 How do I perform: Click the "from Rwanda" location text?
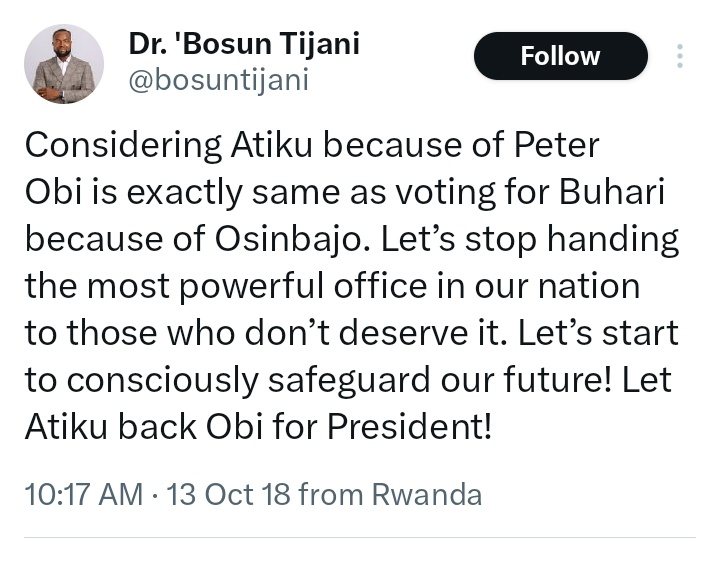coord(390,494)
